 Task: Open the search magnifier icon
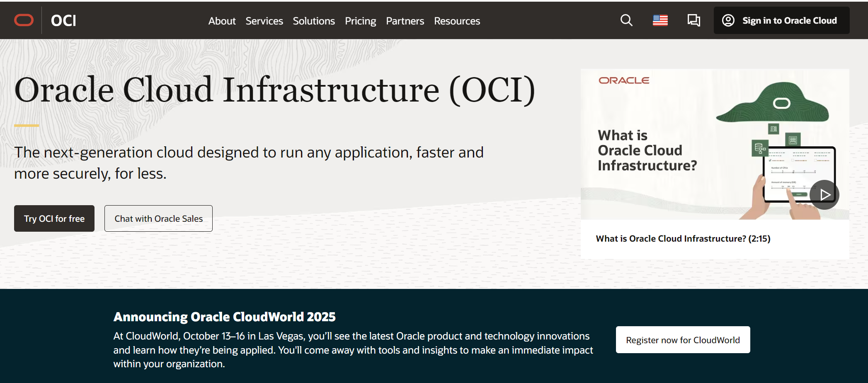pyautogui.click(x=626, y=20)
